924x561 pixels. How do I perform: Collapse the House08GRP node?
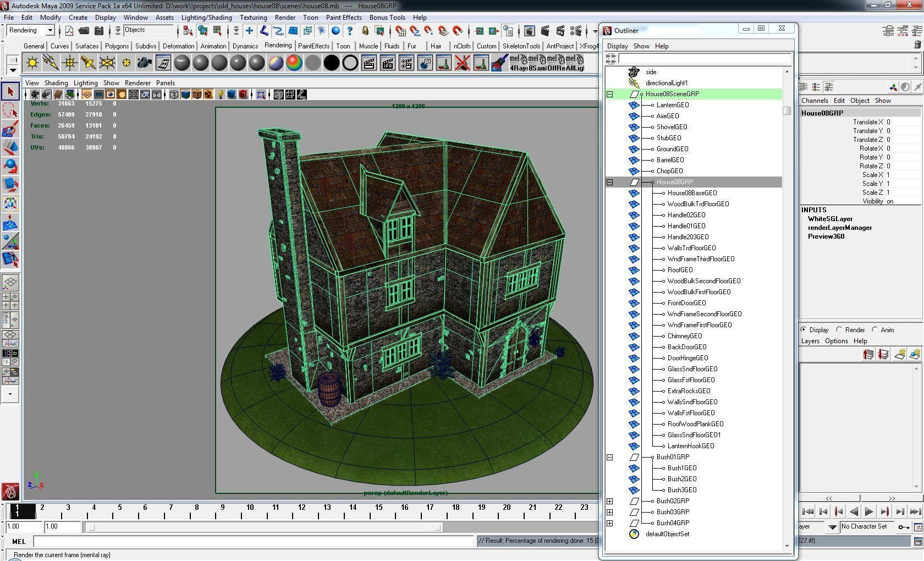[609, 182]
